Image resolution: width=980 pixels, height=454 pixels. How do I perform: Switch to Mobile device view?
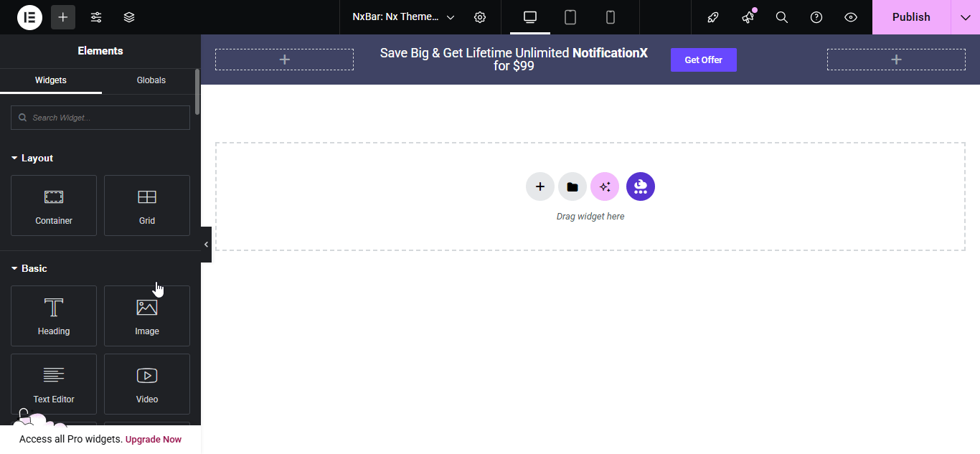(611, 17)
